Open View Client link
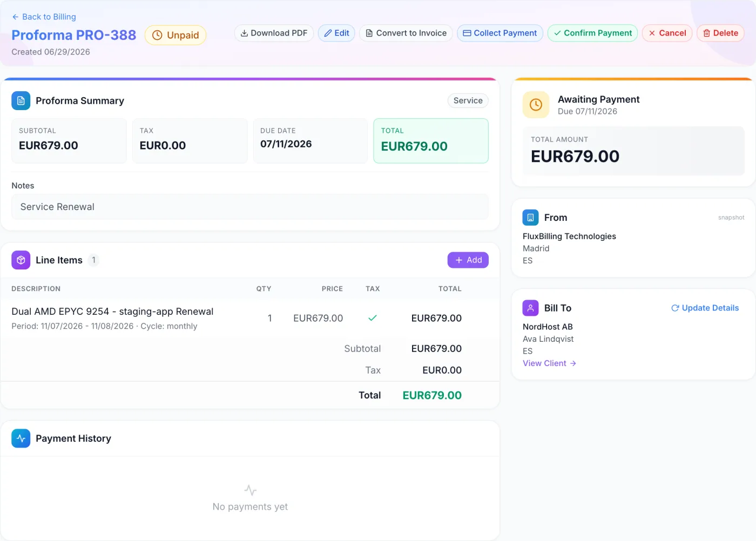Screen dimensions: 756x541 (x=549, y=363)
